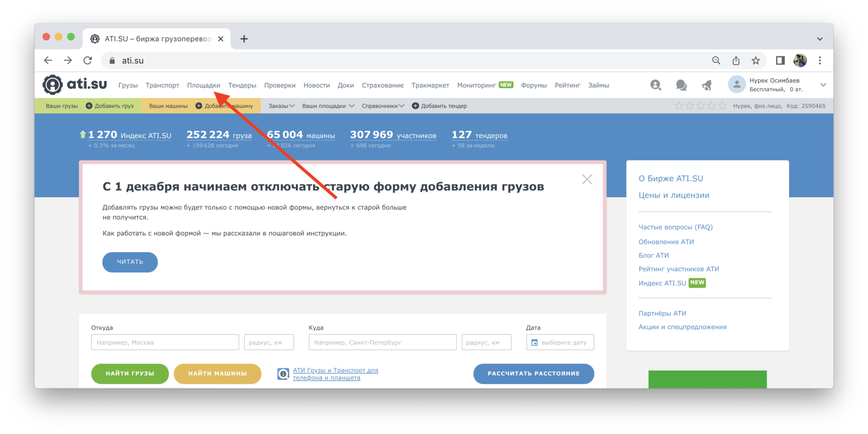The width and height of the screenshot is (868, 434).
Task: Reload the ati.su page
Action: tap(88, 60)
